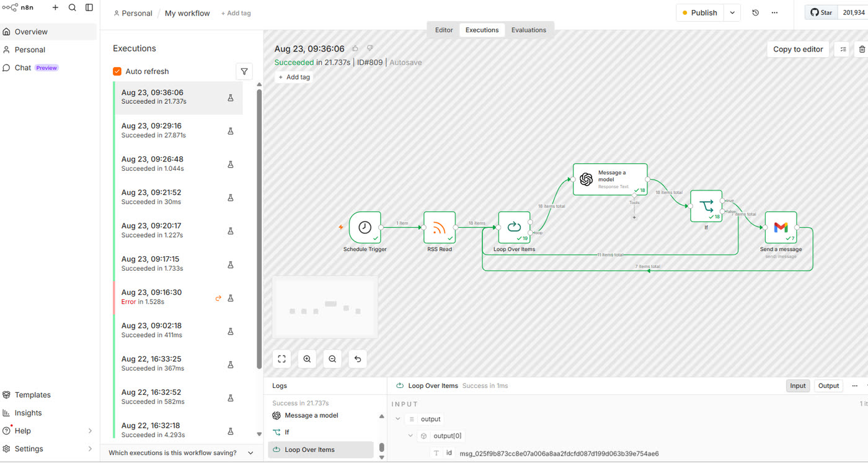Open Personal in the sidebar
This screenshot has width=868, height=463.
point(48,50)
